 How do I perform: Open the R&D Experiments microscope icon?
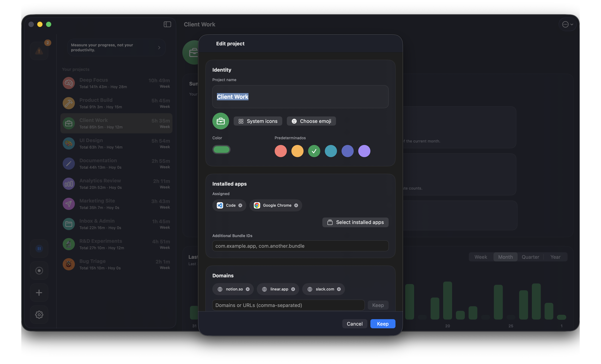(69, 244)
